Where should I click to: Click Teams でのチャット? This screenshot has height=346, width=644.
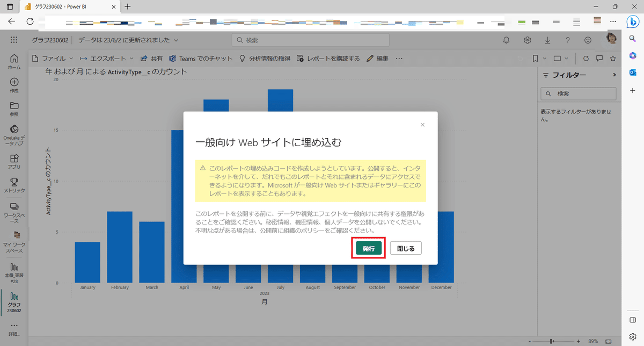(x=201, y=59)
